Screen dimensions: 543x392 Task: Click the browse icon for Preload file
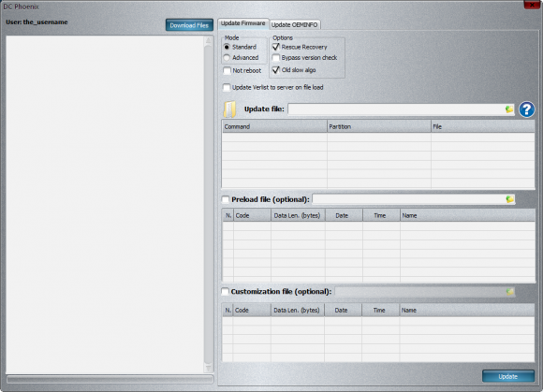click(x=509, y=199)
